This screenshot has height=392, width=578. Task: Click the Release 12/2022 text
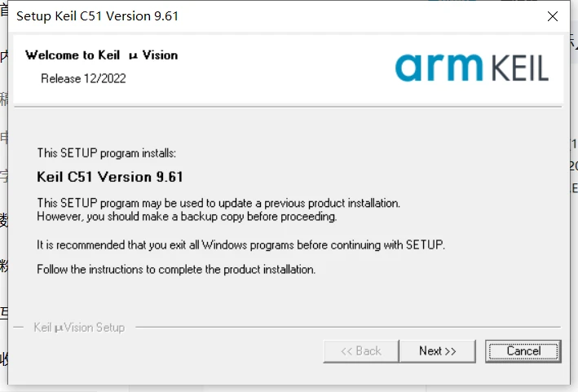83,78
